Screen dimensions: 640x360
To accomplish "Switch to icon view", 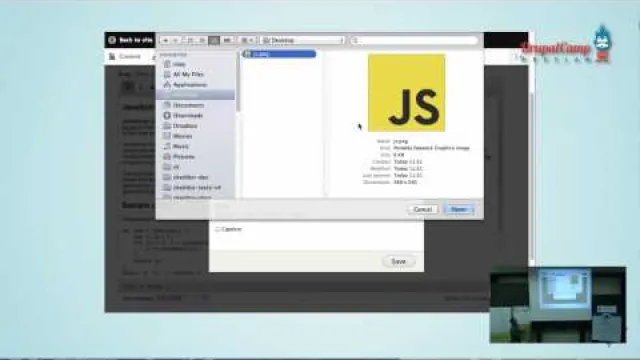I will (x=190, y=40).
